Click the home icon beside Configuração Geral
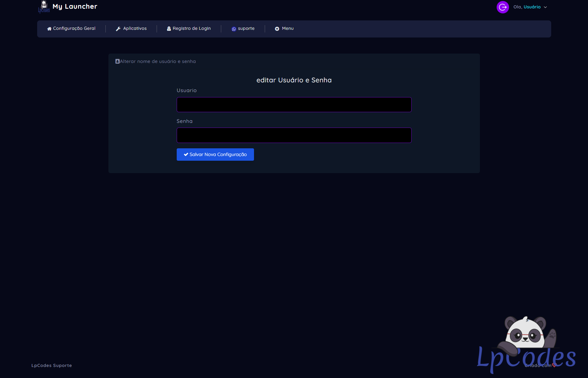Screen dimensions: 588x378 (49, 29)
